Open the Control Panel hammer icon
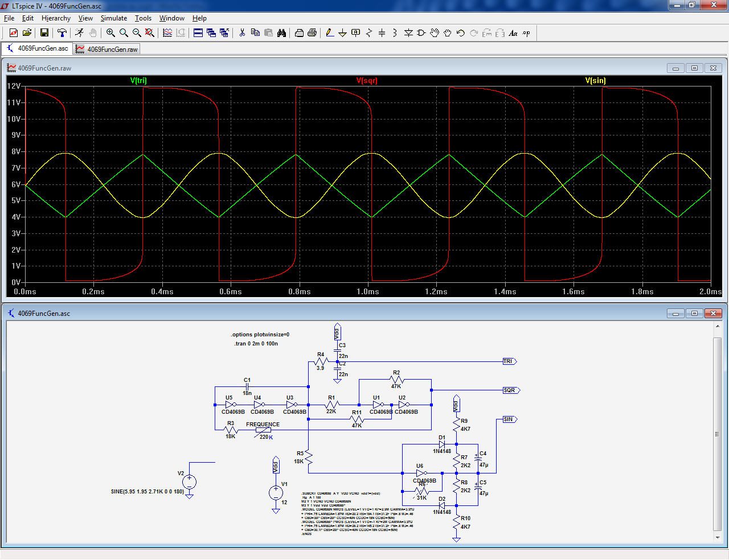The width and height of the screenshot is (729, 560). click(x=62, y=33)
